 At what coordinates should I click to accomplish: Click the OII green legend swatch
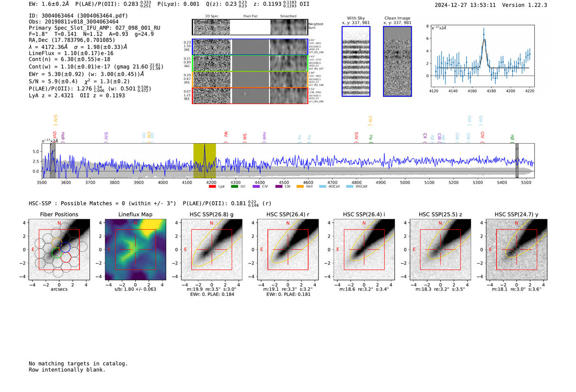[234, 186]
